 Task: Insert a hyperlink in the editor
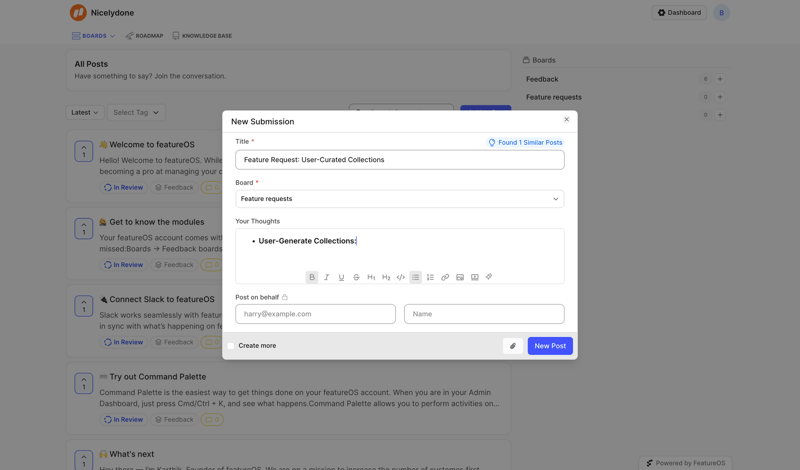445,277
